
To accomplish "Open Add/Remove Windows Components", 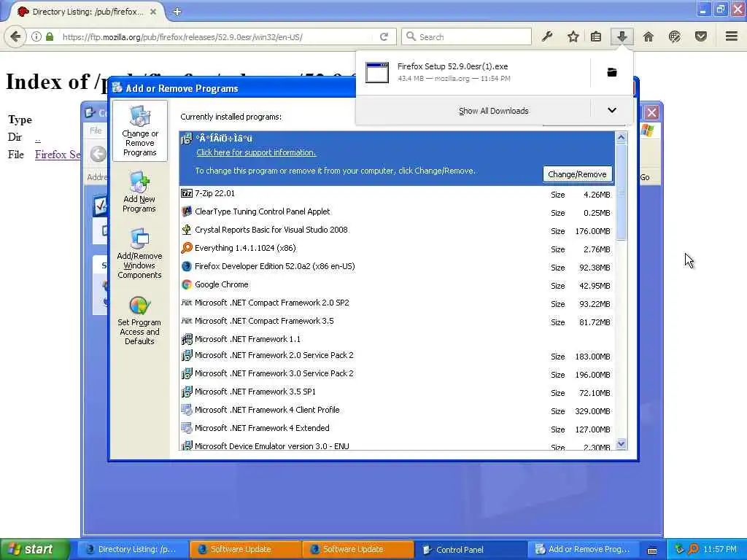I will click(x=139, y=253).
